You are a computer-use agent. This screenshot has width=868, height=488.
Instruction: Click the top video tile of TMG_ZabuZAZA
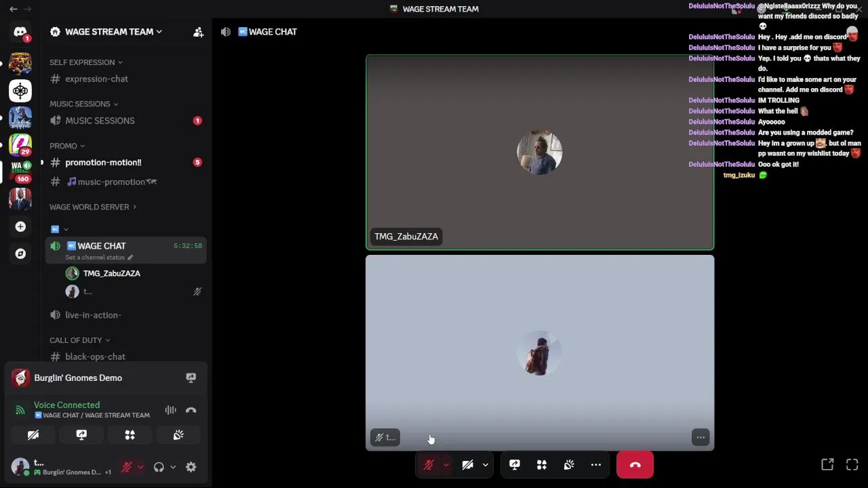coord(540,152)
